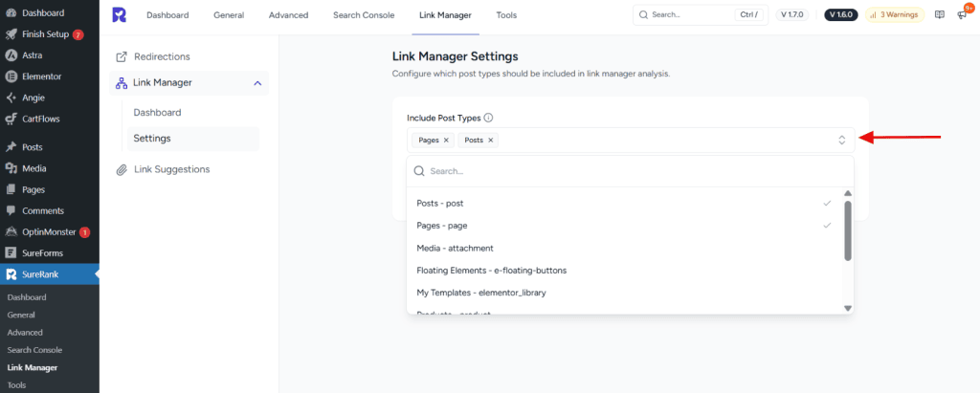Open the Link Manager top tab
This screenshot has width=980, height=393.
[446, 15]
